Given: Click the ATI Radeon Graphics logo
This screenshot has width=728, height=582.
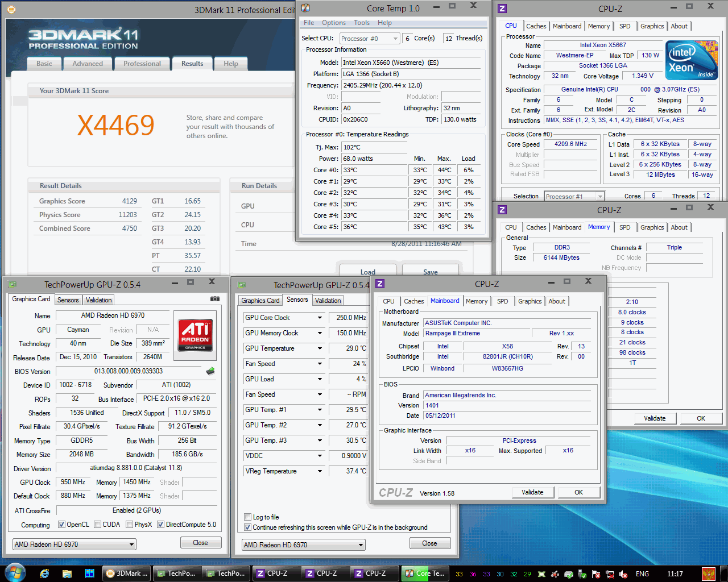Looking at the screenshot, I should point(196,335).
